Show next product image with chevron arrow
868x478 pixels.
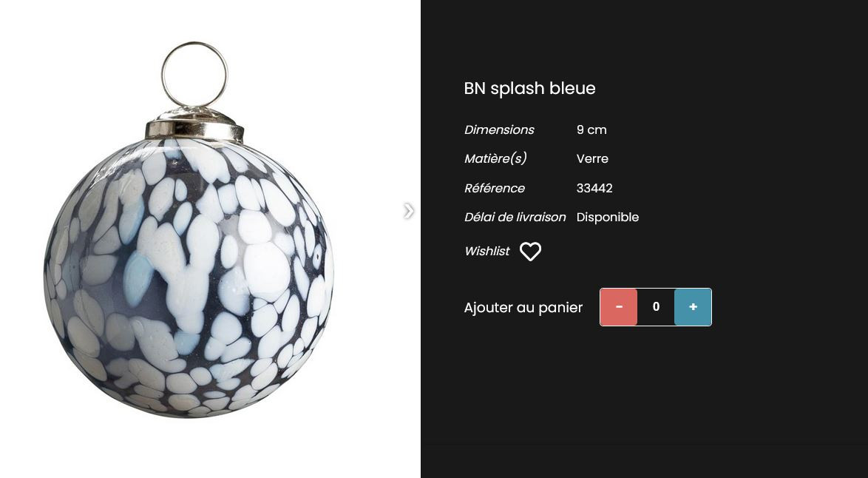[409, 211]
